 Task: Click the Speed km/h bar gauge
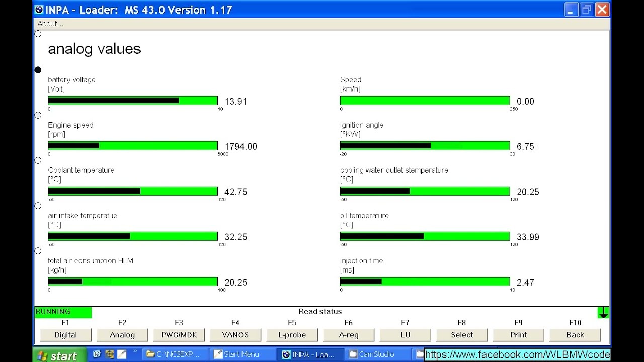[x=425, y=101]
